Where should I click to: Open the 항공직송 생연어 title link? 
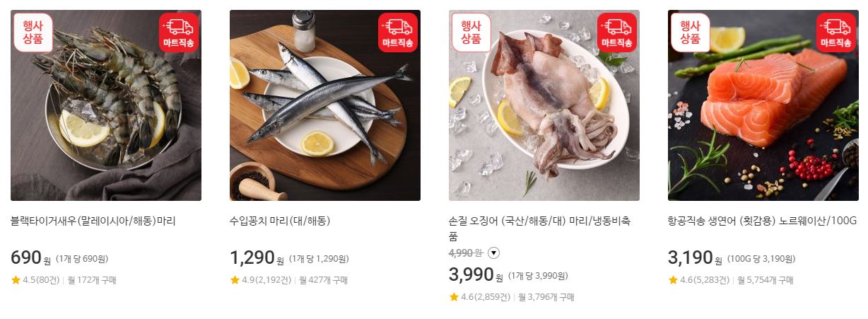[762, 221]
